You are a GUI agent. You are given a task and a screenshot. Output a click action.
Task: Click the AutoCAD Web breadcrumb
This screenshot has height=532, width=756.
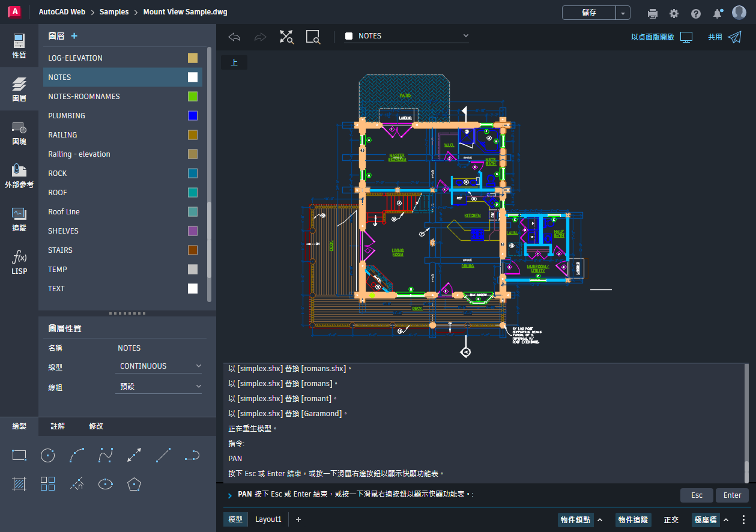tap(62, 12)
